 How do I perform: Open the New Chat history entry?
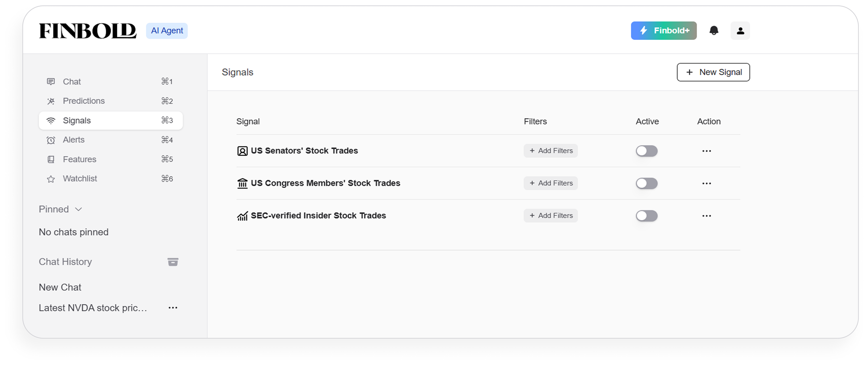60,287
